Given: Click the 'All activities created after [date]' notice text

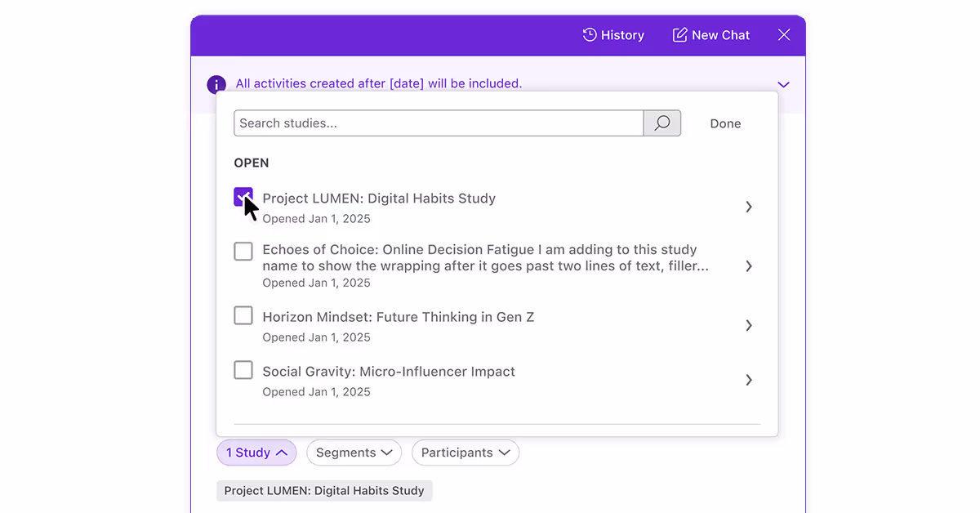Looking at the screenshot, I should pyautogui.click(x=379, y=83).
